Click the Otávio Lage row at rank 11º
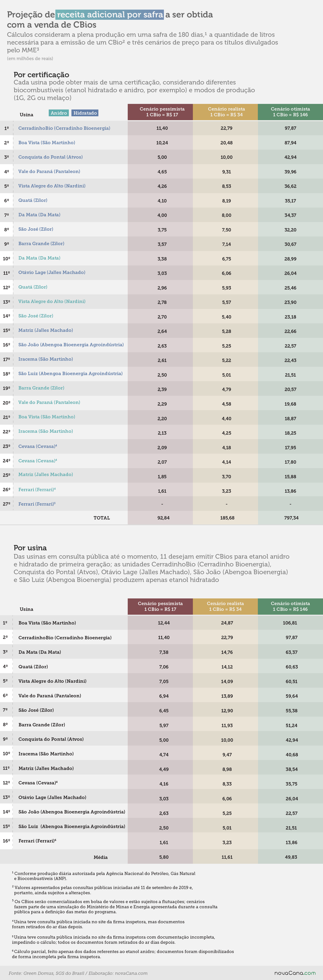The height and width of the screenshot is (980, 323). [161, 273]
